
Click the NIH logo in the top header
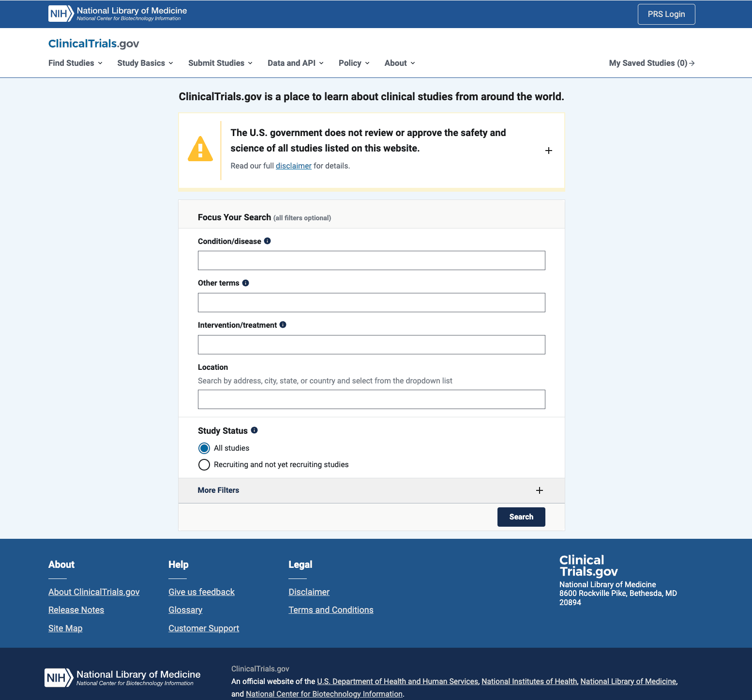click(61, 14)
